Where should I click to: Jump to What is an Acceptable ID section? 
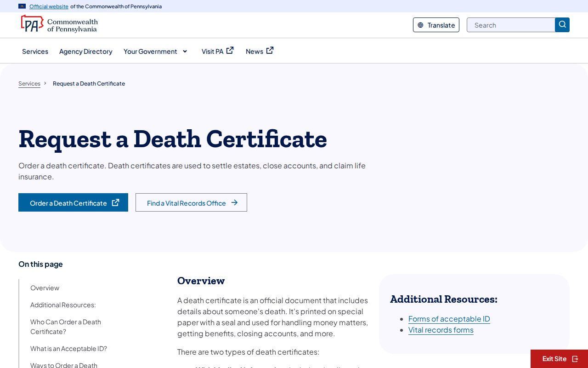pyautogui.click(x=68, y=349)
